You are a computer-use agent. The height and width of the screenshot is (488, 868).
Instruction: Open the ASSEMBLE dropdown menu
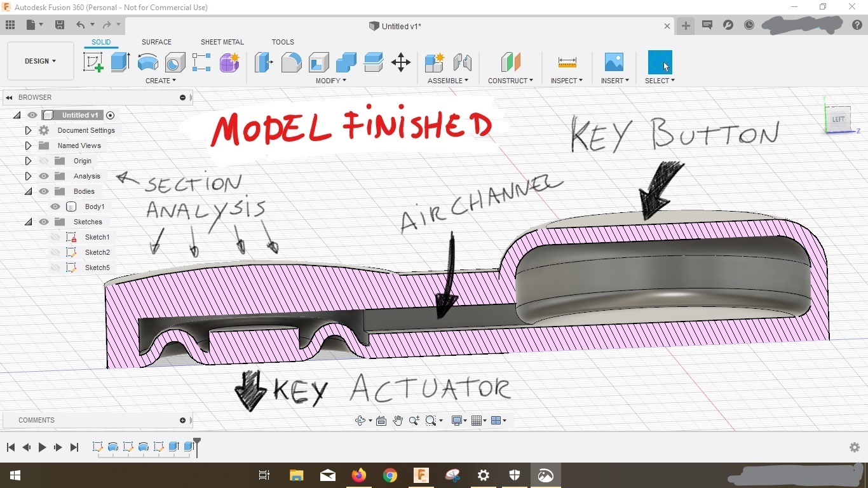(x=448, y=81)
